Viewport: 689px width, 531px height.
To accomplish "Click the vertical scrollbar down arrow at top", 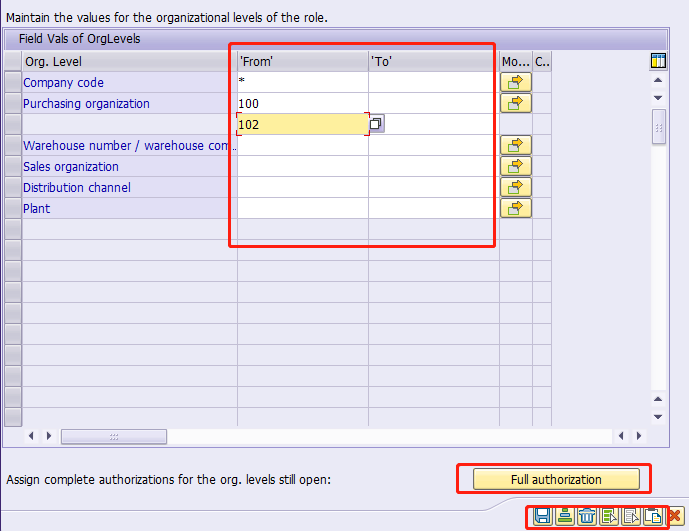I will 658,98.
